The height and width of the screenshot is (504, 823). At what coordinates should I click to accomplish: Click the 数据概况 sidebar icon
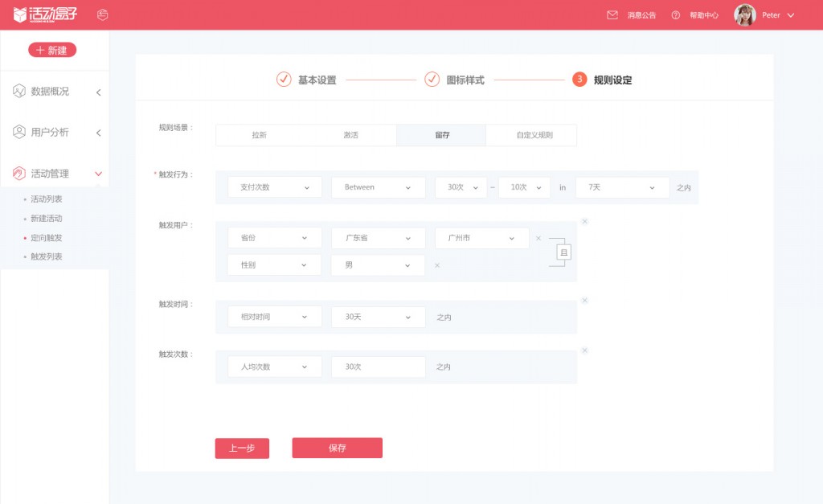tap(19, 92)
